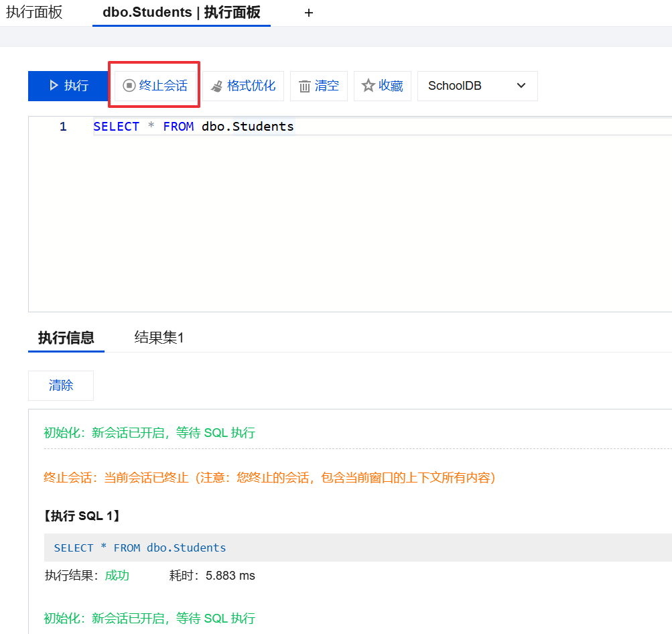Click the orange 终止会话 warning message
The height and width of the screenshot is (634, 672).
[269, 478]
